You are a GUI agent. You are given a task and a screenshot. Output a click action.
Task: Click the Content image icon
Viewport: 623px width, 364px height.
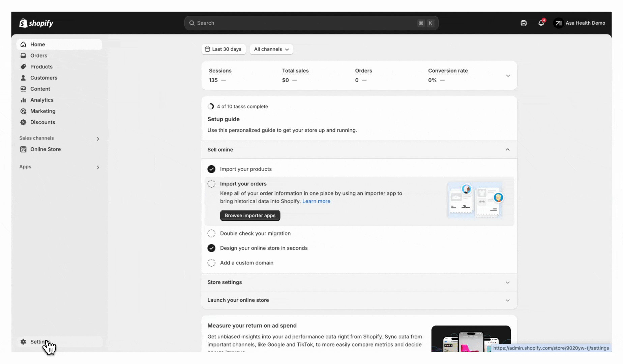point(23,89)
